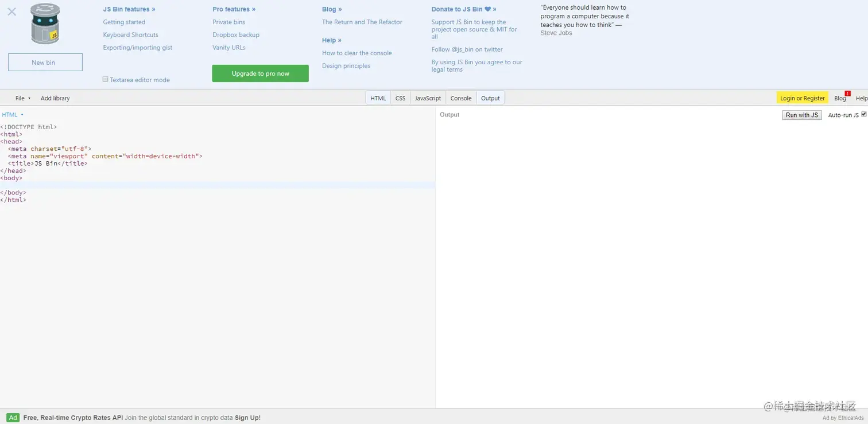Open the Private bins link
Viewport: 868px width, 424px height.
coord(228,22)
